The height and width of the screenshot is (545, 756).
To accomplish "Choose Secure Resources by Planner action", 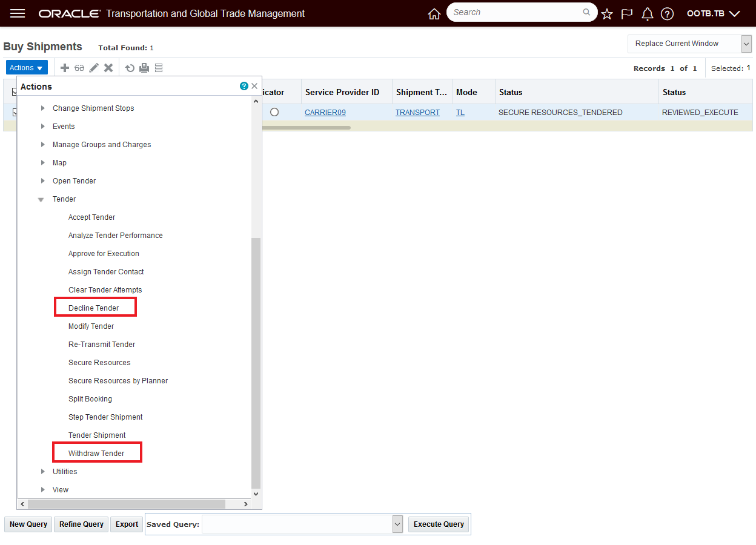I will coord(118,381).
